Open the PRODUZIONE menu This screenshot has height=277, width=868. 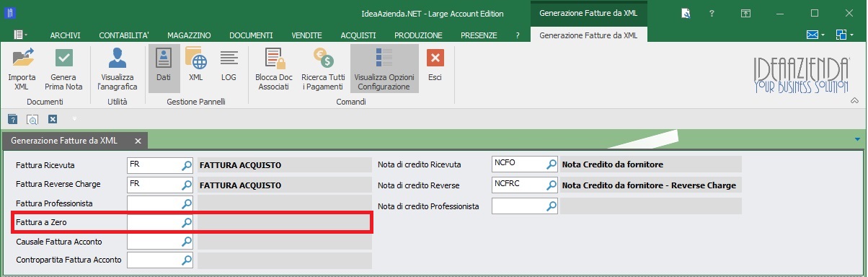(419, 35)
